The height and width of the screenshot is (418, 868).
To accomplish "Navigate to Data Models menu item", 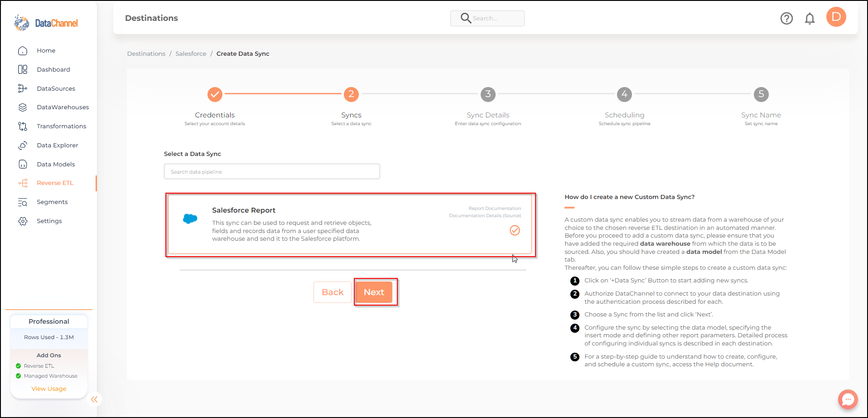I will tap(56, 165).
